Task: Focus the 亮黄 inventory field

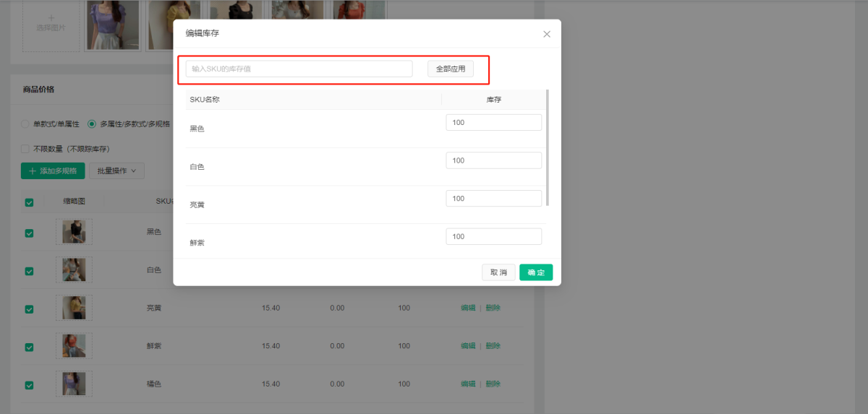Action: (x=493, y=199)
